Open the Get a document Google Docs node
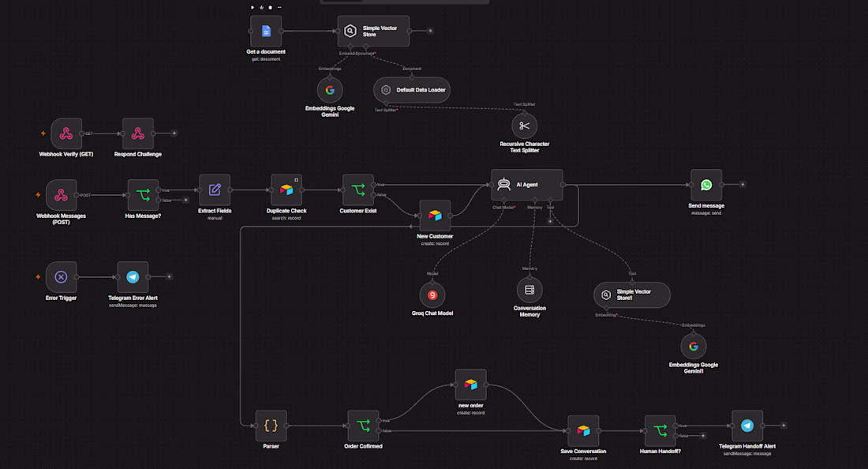This screenshot has width=868, height=469. pyautogui.click(x=266, y=31)
